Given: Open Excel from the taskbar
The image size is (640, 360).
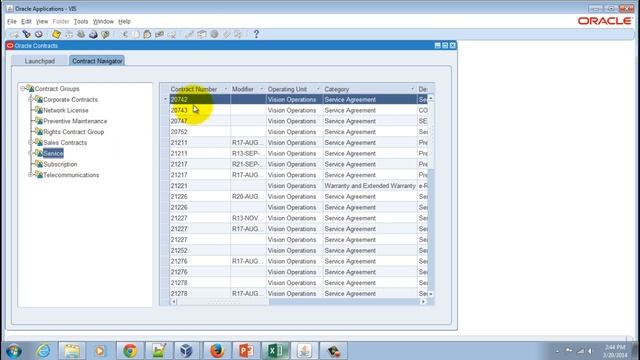Looking at the screenshot, I should (276, 351).
